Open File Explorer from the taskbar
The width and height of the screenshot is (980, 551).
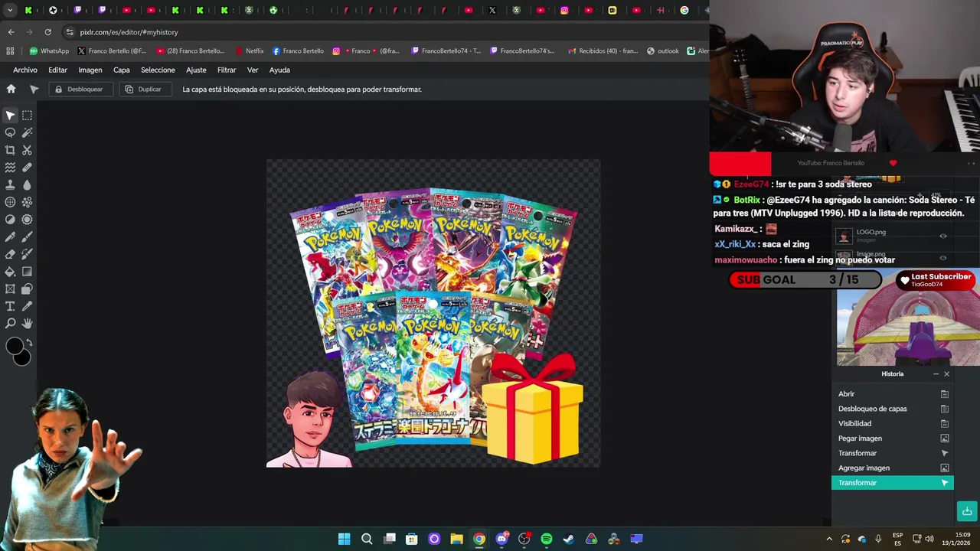(x=456, y=539)
